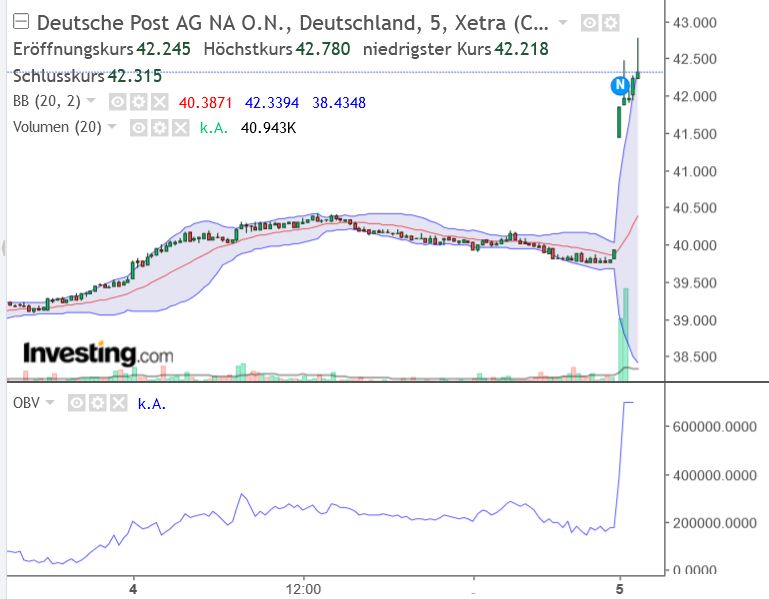Click the 600000.0000 OBV axis label
Screen dimensions: 769x599
tap(715, 427)
